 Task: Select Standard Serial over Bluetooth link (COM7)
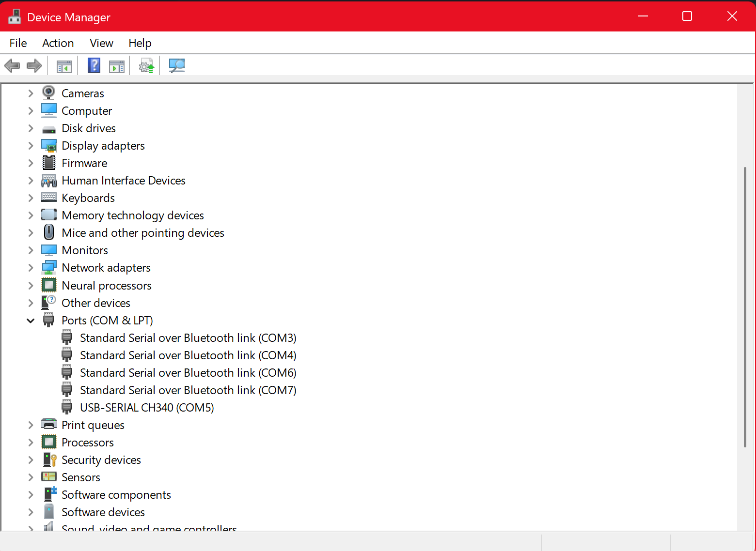click(188, 390)
